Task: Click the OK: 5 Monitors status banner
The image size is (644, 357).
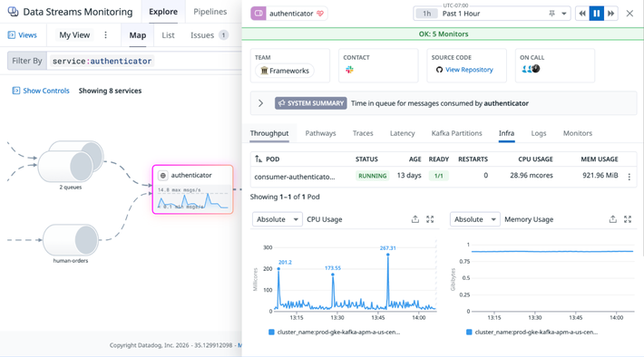Action: point(443,34)
